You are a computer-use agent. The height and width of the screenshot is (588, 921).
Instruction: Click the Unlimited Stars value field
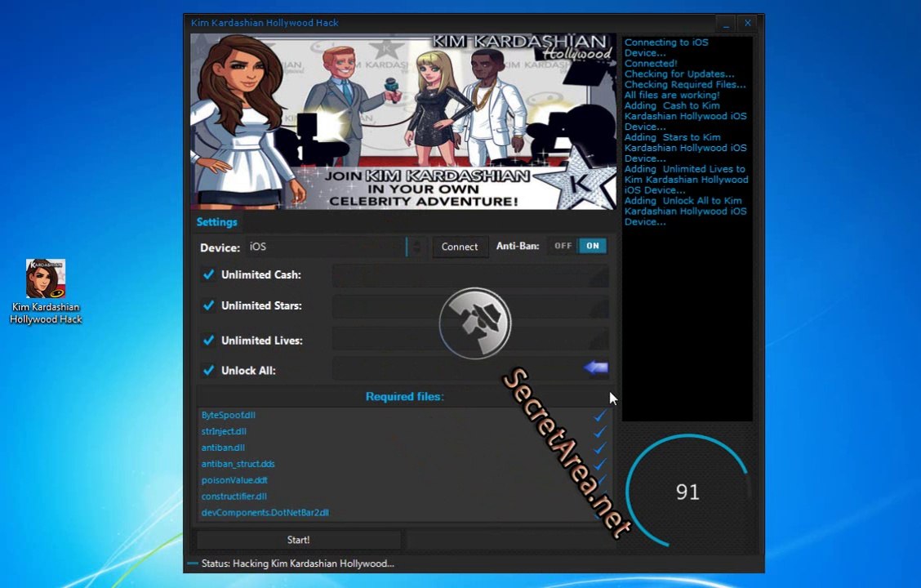[470, 306]
